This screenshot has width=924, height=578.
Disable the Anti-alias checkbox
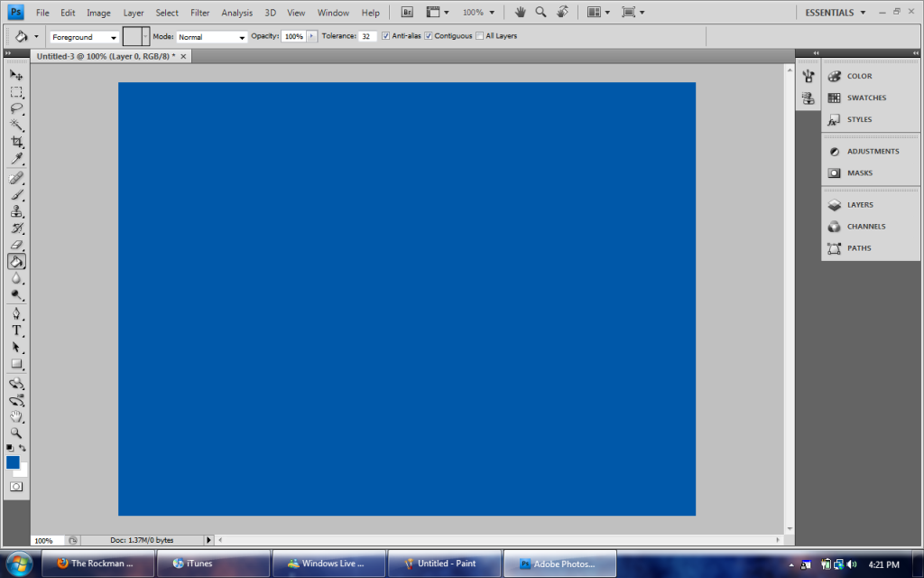click(x=386, y=36)
